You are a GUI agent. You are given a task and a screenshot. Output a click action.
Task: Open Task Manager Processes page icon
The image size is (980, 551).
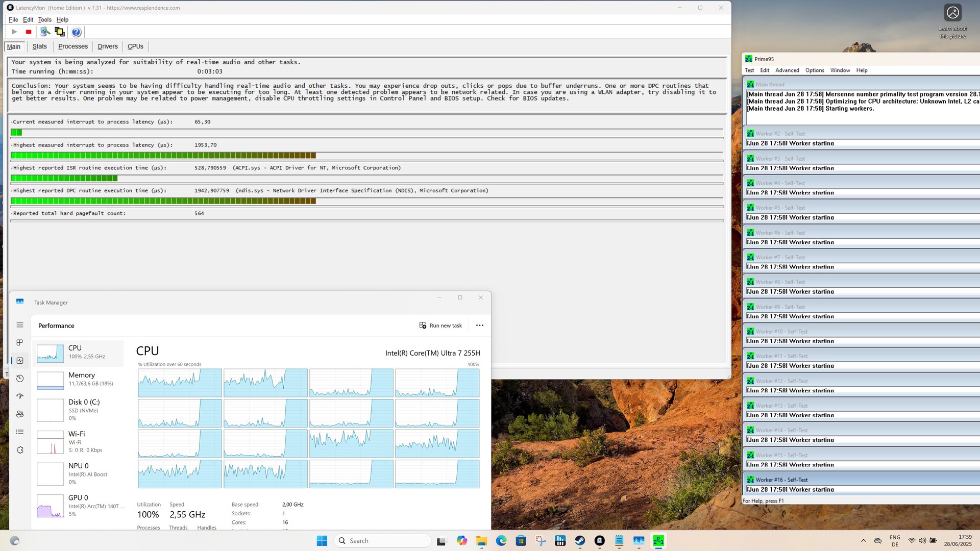pyautogui.click(x=20, y=342)
